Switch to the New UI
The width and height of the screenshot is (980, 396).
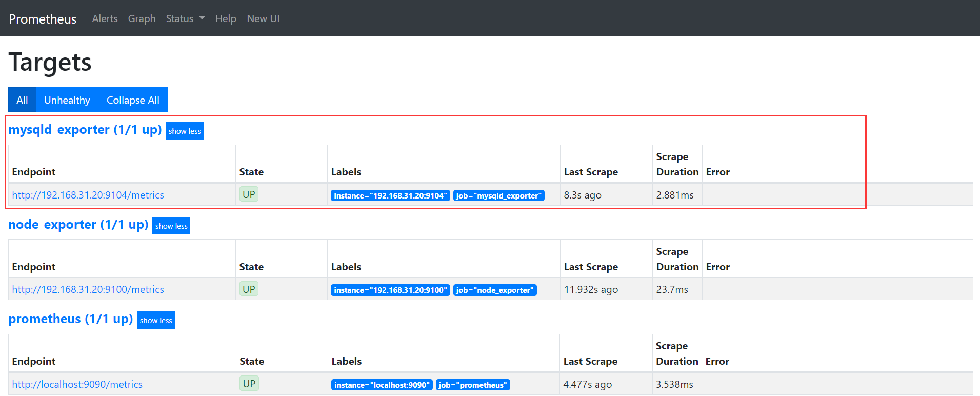[263, 18]
